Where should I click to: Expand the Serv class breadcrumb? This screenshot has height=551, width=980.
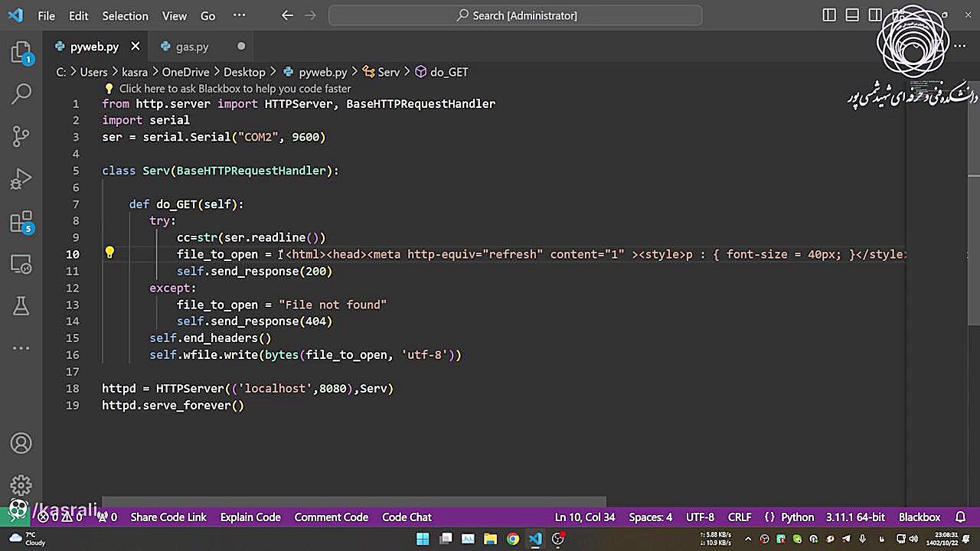[388, 72]
